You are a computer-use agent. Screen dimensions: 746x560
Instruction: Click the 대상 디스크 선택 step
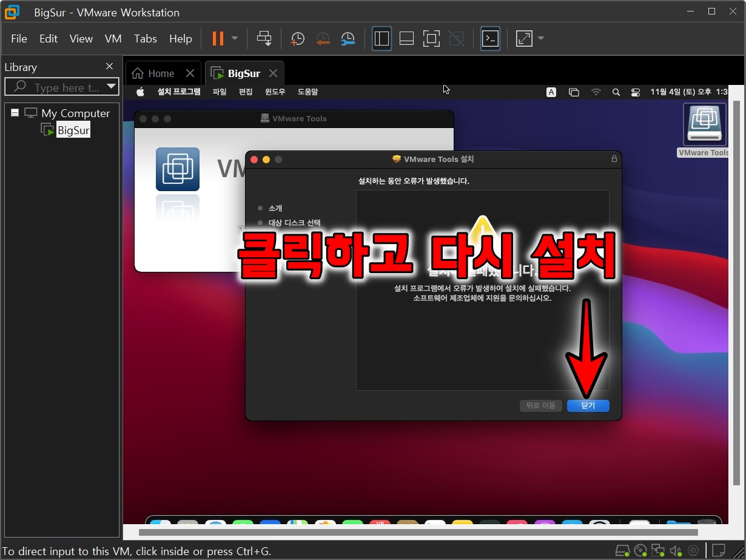point(295,223)
